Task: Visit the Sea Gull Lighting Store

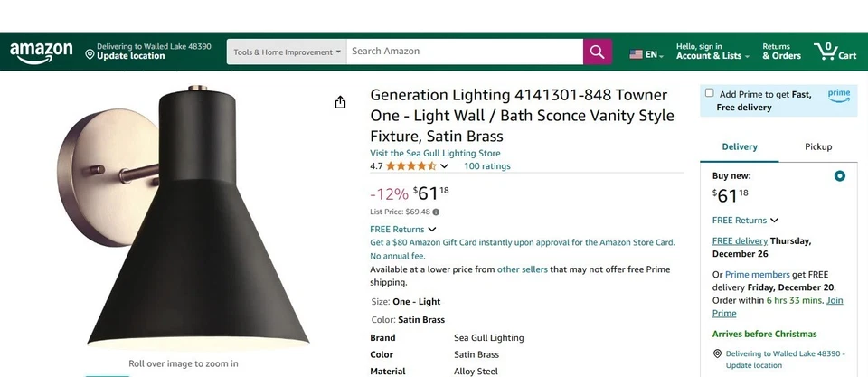Action: tap(435, 153)
